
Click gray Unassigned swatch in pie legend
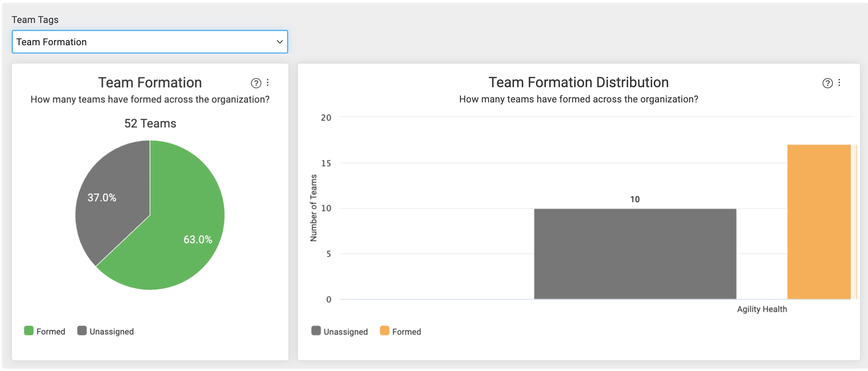pos(82,331)
